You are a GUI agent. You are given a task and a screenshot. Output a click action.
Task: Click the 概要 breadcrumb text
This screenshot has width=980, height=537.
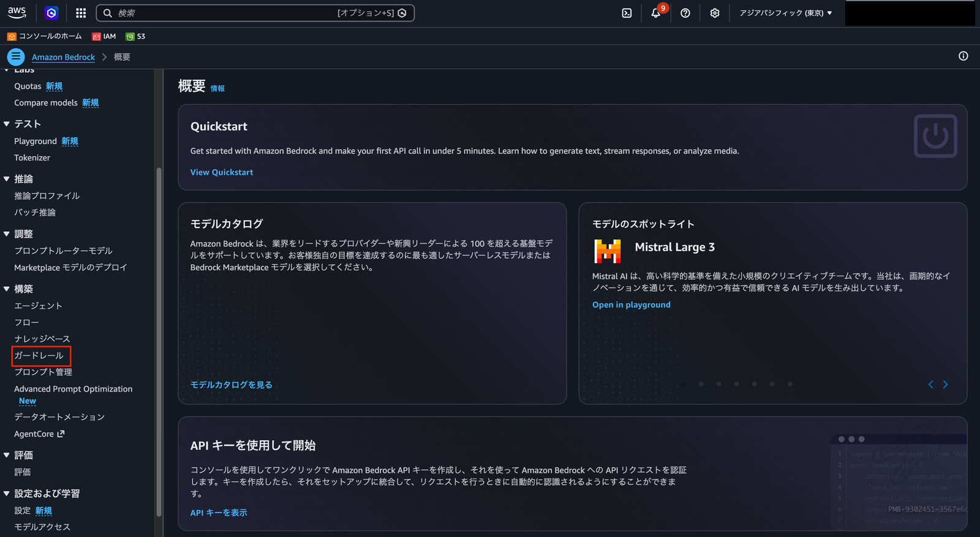click(x=122, y=57)
